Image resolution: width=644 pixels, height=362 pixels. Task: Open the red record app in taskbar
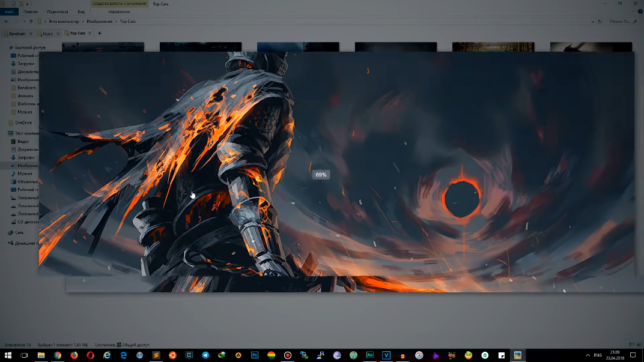288,355
